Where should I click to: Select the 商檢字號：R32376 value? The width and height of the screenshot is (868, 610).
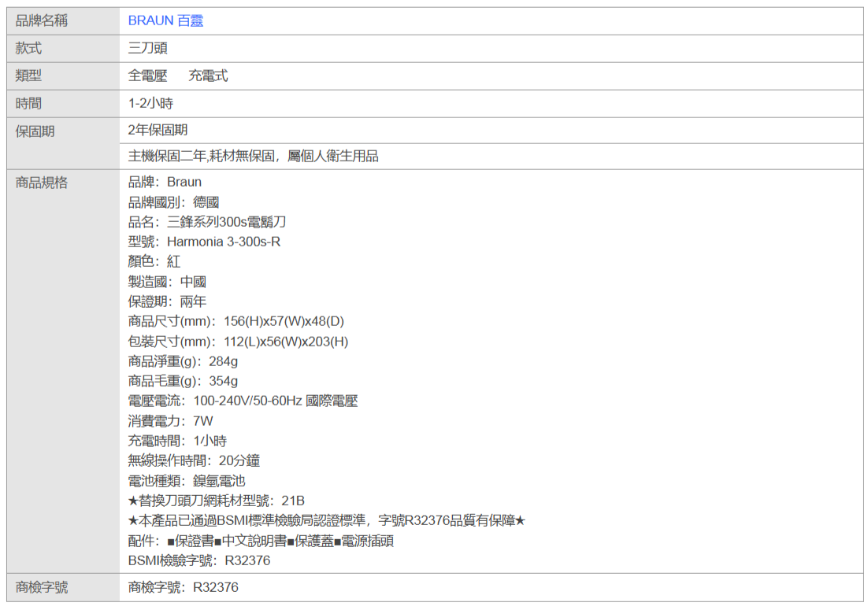pyautogui.click(x=184, y=588)
